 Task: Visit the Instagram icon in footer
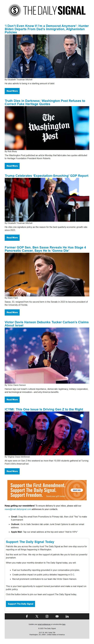(47, 616)
